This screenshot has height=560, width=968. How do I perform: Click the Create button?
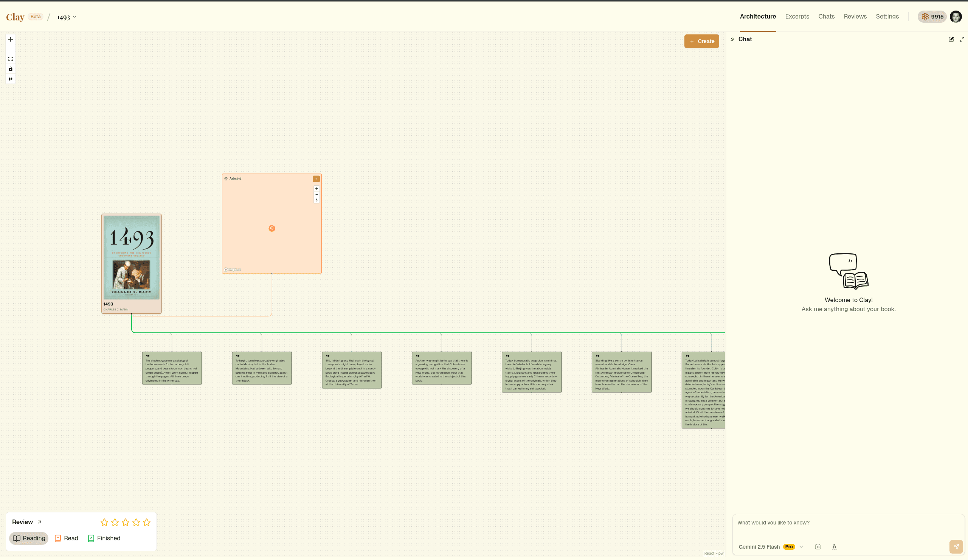pos(702,41)
